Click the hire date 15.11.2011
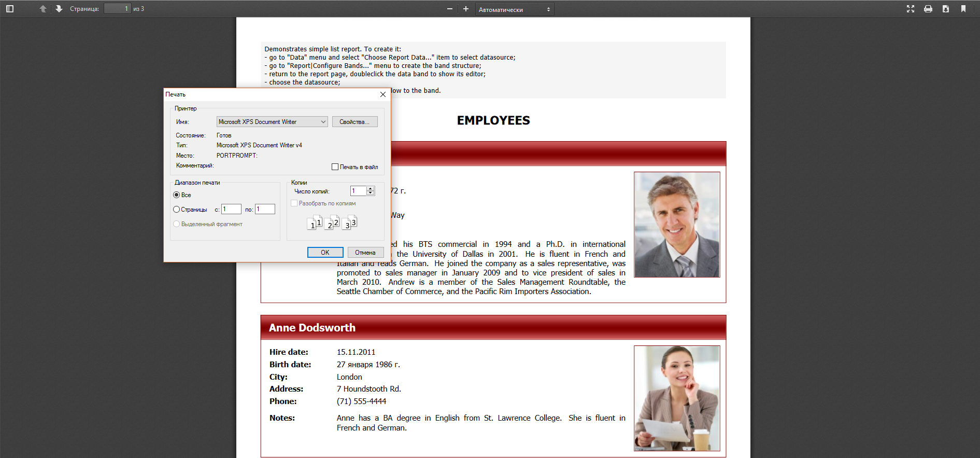This screenshot has width=980, height=458. pyautogui.click(x=356, y=352)
